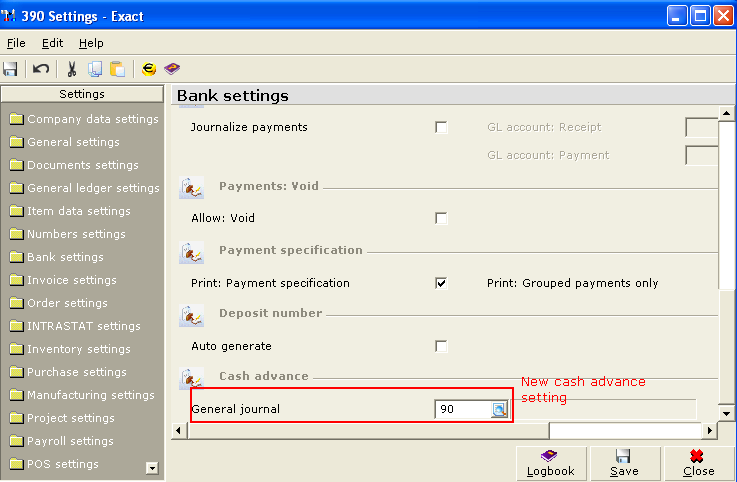
Task: Click the Save diskette toolbar icon
Action: [10, 69]
